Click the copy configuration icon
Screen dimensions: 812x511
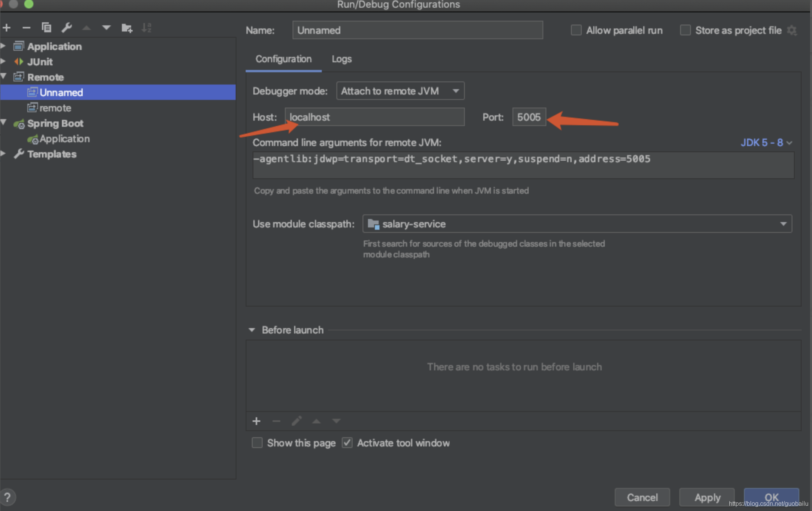46,28
